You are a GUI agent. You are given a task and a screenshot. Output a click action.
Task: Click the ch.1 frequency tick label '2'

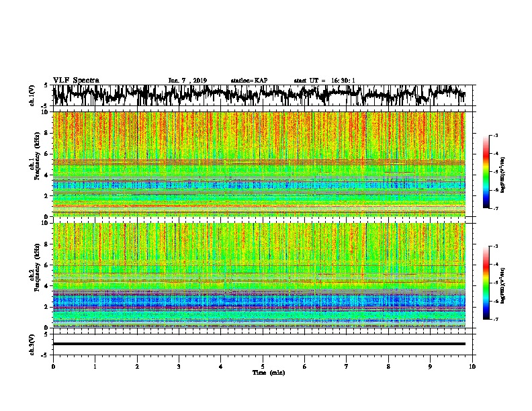coord(47,196)
